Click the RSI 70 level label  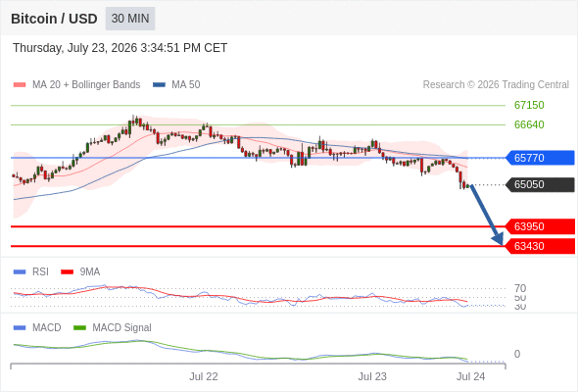[520, 288]
